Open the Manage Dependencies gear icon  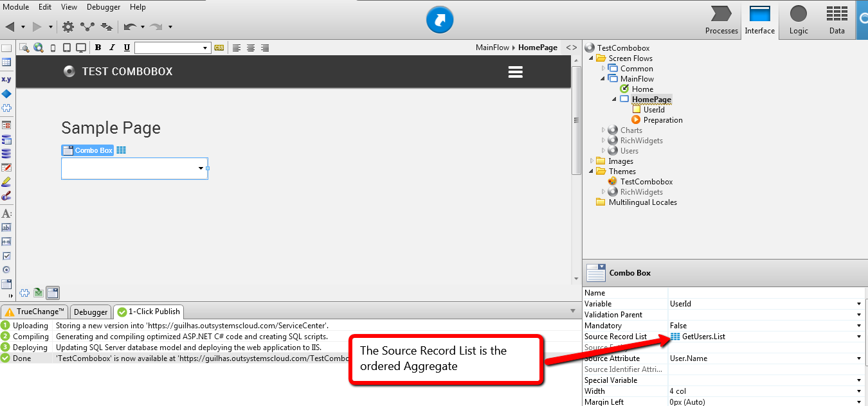pos(68,27)
